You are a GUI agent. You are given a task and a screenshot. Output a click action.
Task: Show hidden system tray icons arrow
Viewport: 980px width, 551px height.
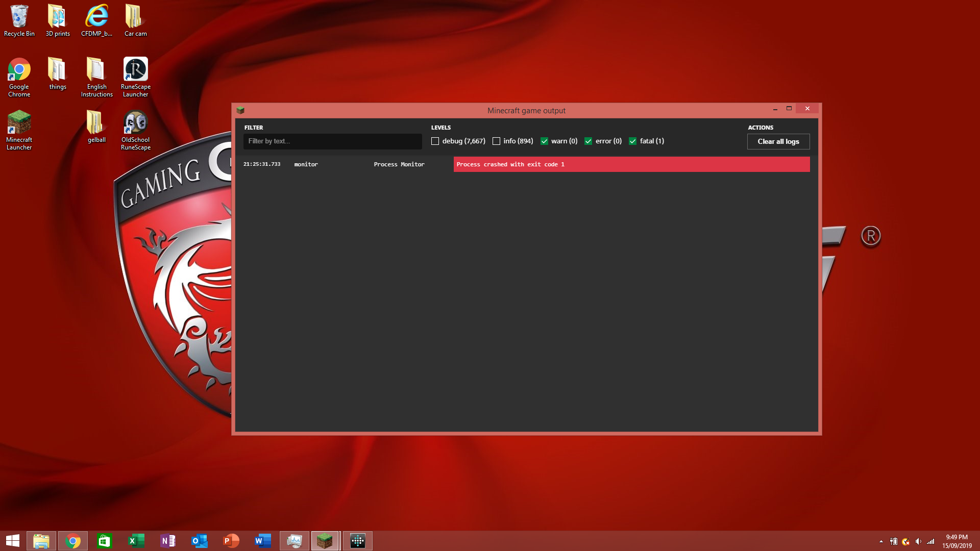pos(881,541)
